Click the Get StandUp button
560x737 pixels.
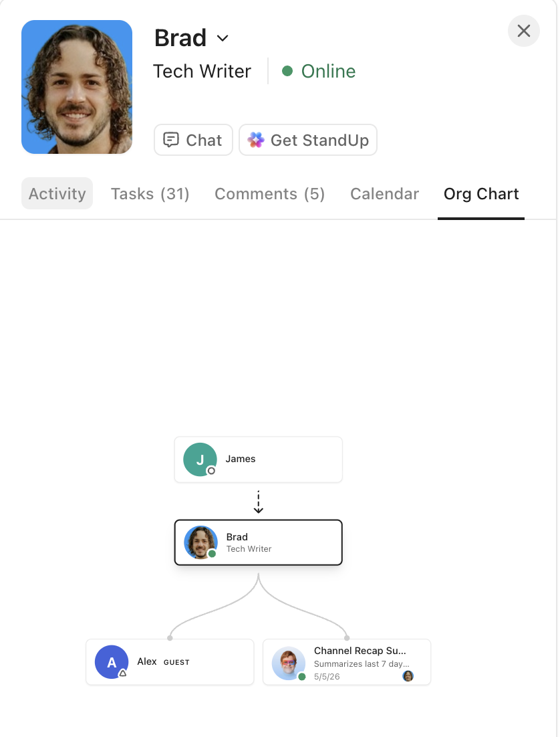[x=308, y=140]
